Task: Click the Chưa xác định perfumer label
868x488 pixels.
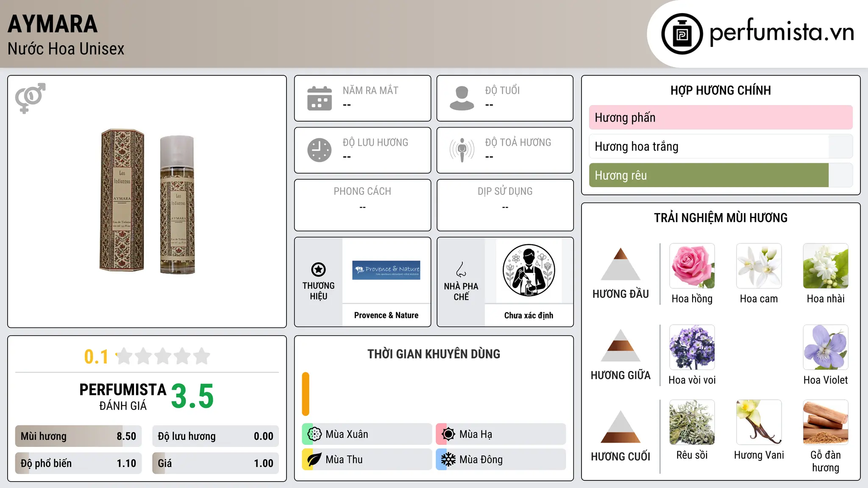Action: [x=529, y=315]
